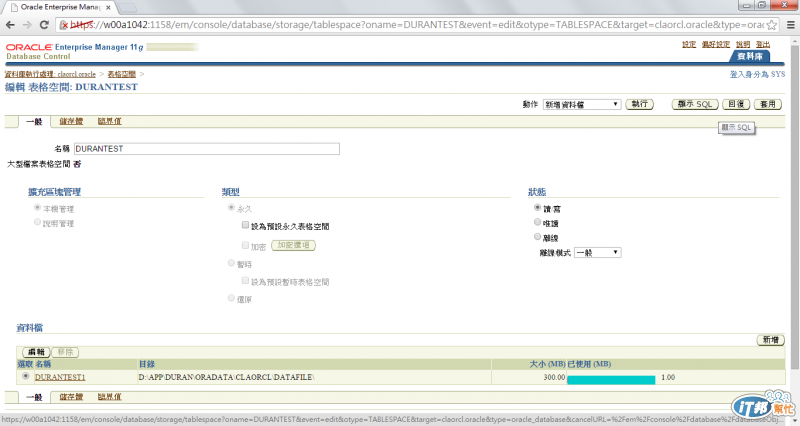Click the 目錄 column header
Viewport: 800px width, 426px height.
146,364
